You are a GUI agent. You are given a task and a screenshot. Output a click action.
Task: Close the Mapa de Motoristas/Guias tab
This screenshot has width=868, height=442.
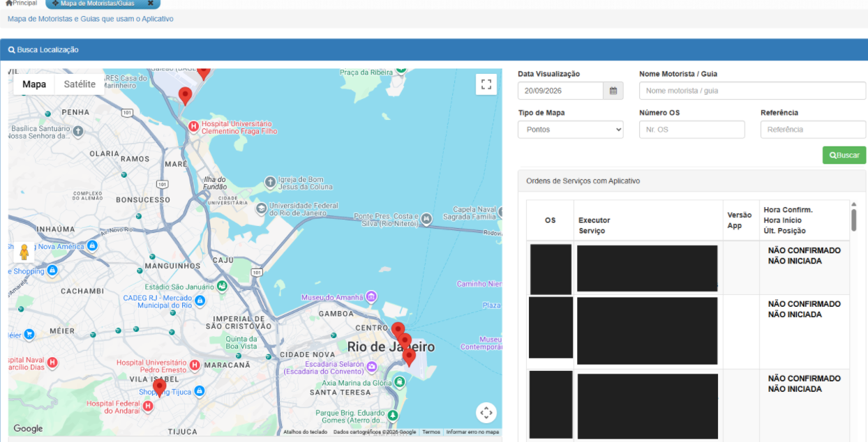pos(150,3)
